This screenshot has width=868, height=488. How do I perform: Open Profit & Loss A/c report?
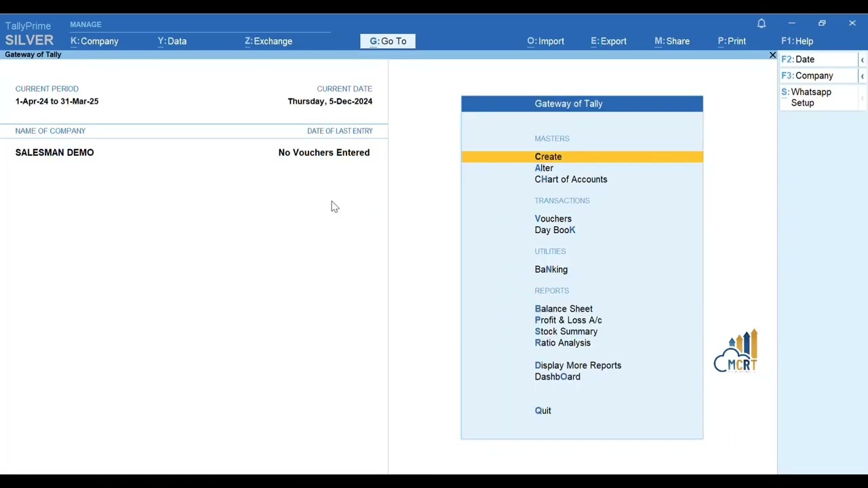pos(568,321)
